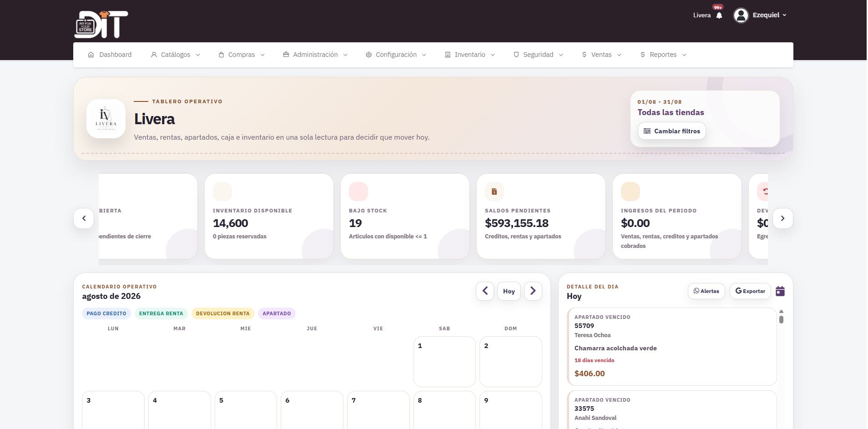The width and height of the screenshot is (868, 429).
Task: Expand the Inventario dropdown menu
Action: click(x=470, y=55)
